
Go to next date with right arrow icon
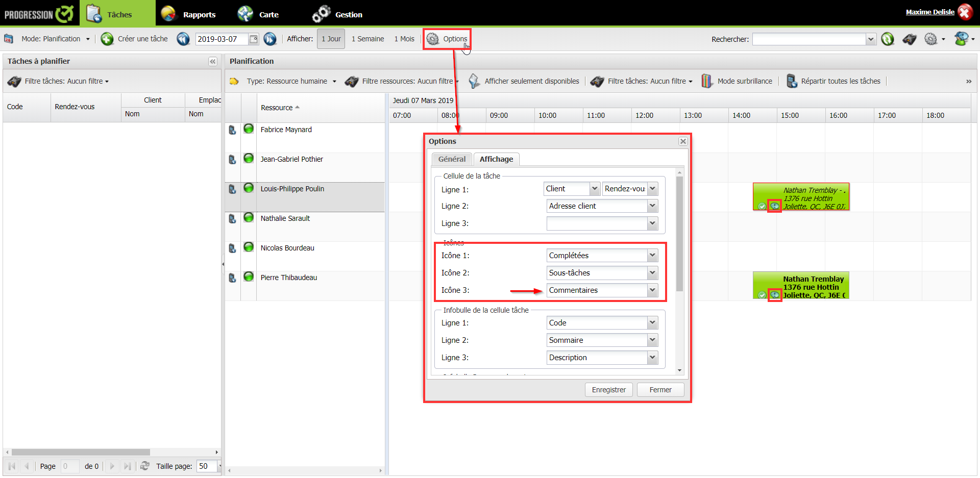pyautogui.click(x=270, y=39)
